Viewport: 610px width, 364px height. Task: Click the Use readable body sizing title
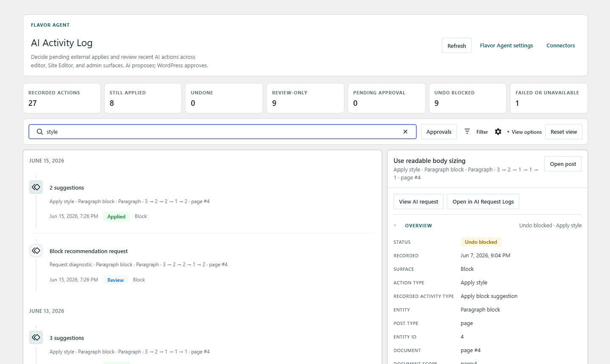429,160
